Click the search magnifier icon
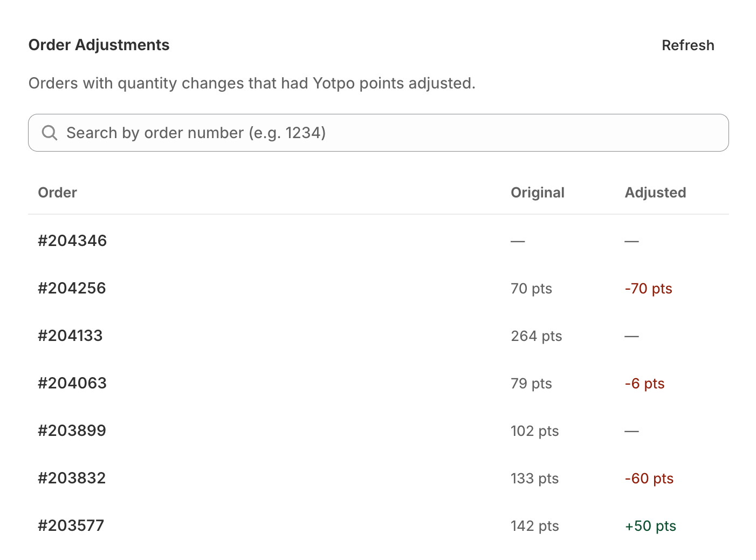 coord(50,133)
